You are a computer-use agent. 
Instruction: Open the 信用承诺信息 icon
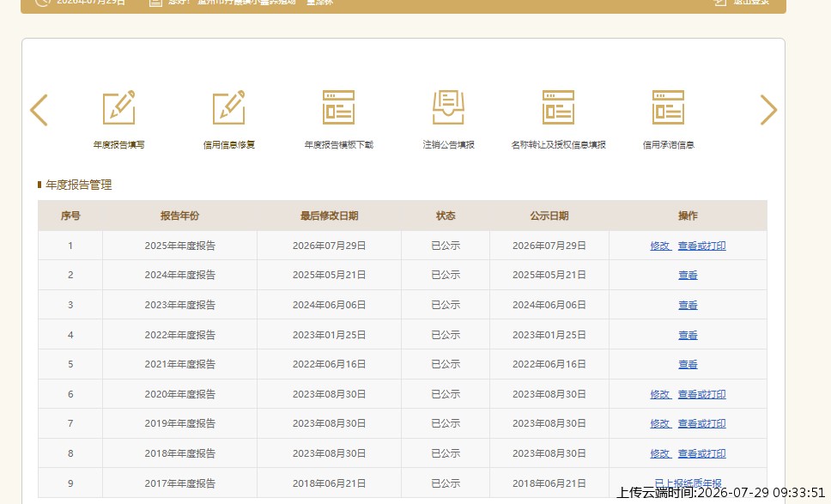(x=668, y=107)
